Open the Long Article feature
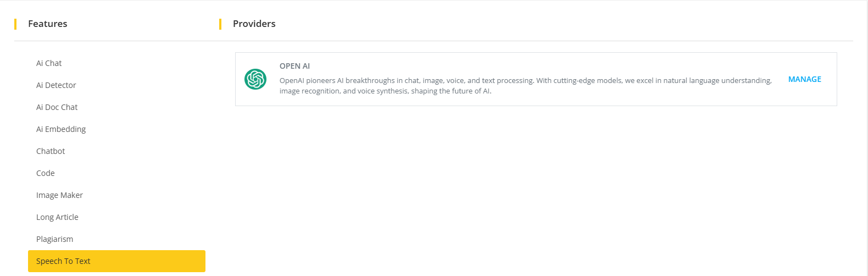The image size is (868, 276). click(x=57, y=217)
